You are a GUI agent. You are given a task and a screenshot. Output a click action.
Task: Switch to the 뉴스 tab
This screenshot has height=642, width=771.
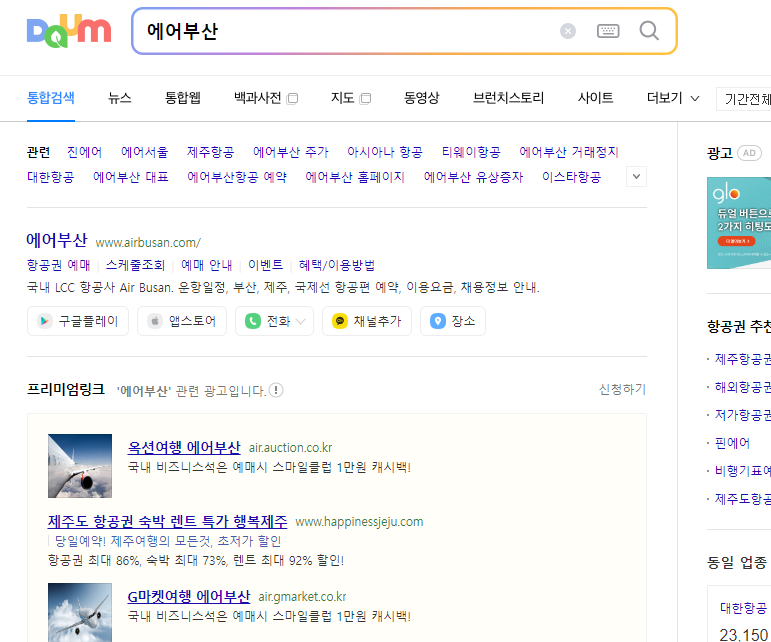[119, 98]
